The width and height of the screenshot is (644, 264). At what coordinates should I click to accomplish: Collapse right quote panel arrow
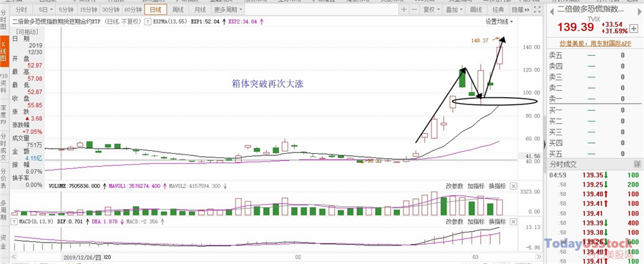pyautogui.click(x=545, y=144)
